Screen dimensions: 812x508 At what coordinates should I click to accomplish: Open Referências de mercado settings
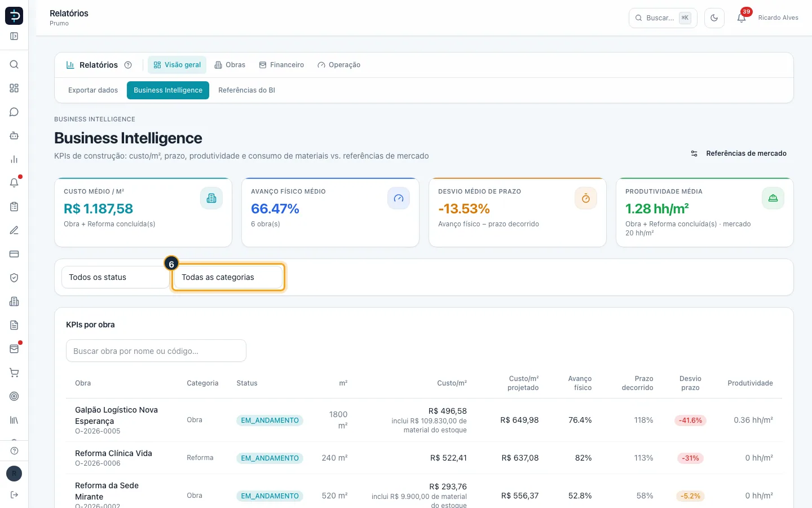coord(739,154)
